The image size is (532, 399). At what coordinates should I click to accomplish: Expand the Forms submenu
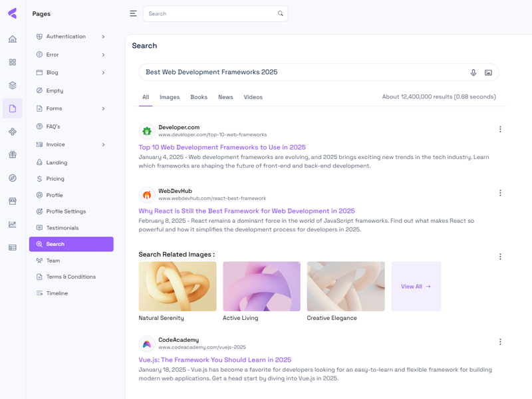[103, 108]
